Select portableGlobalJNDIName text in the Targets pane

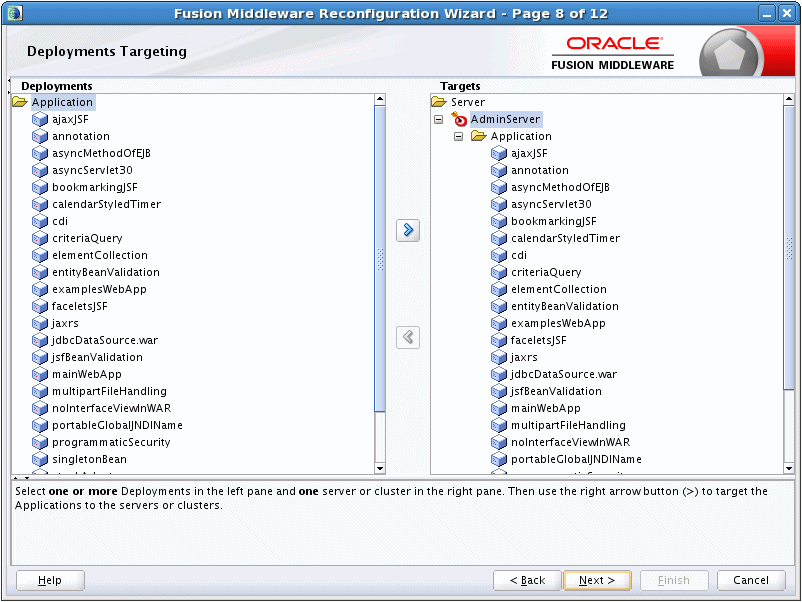(x=576, y=459)
